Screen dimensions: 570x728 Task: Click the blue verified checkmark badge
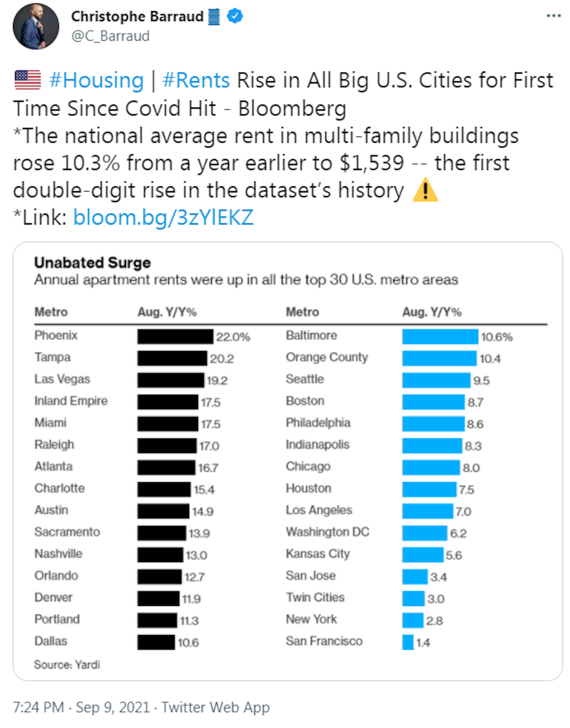pos(235,16)
